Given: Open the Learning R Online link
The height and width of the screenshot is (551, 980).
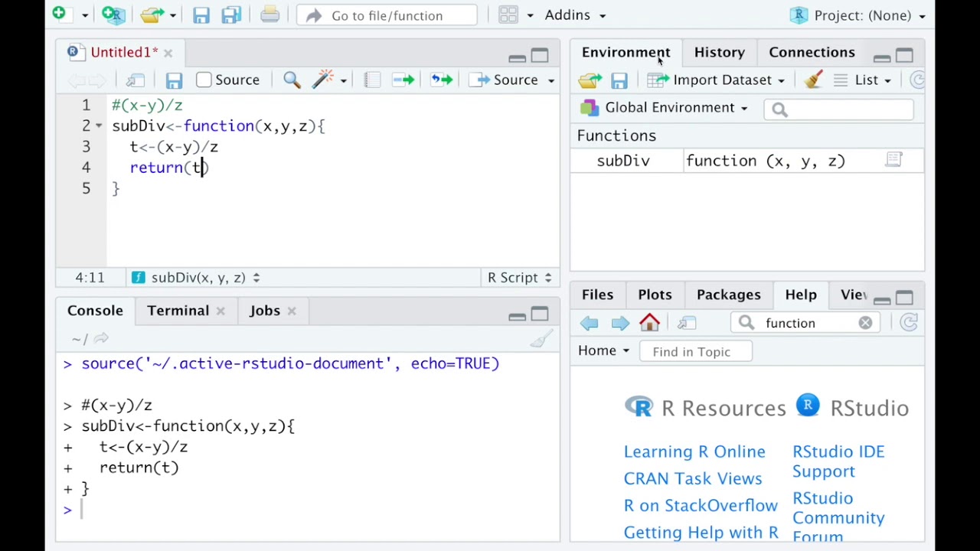Looking at the screenshot, I should pyautogui.click(x=694, y=452).
